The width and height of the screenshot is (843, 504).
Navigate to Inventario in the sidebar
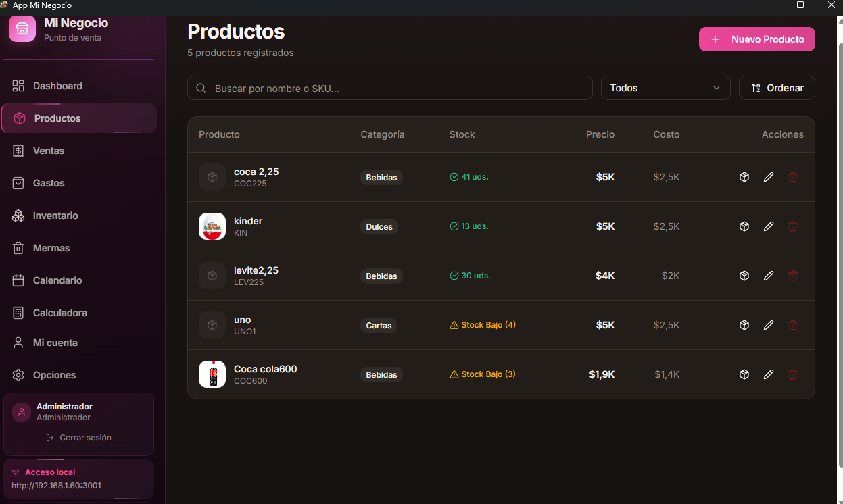(55, 216)
